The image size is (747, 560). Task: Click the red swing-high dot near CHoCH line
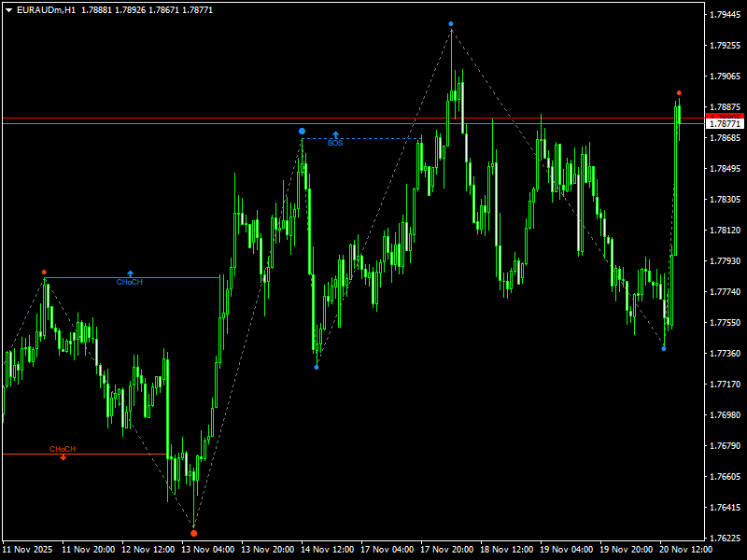[43, 270]
